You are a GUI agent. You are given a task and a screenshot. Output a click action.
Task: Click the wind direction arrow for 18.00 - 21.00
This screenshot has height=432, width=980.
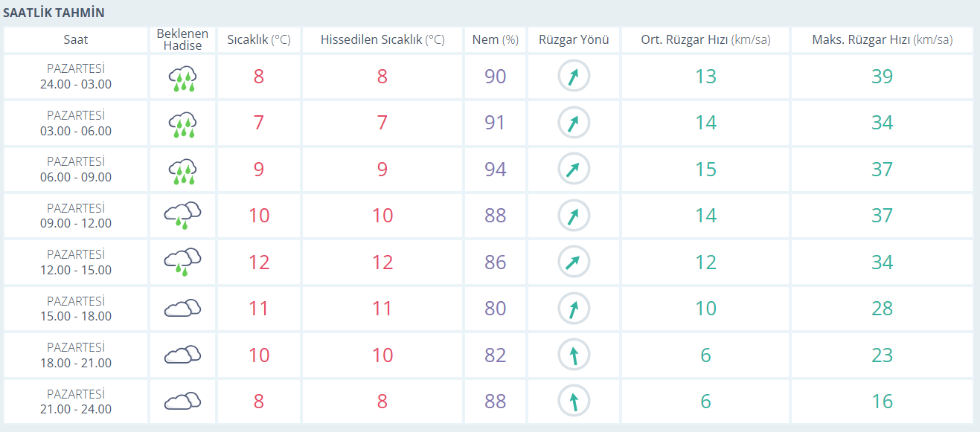[574, 355]
